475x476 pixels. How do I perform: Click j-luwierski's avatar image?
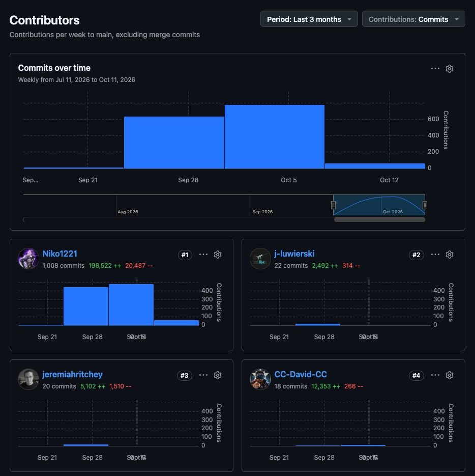pyautogui.click(x=260, y=259)
